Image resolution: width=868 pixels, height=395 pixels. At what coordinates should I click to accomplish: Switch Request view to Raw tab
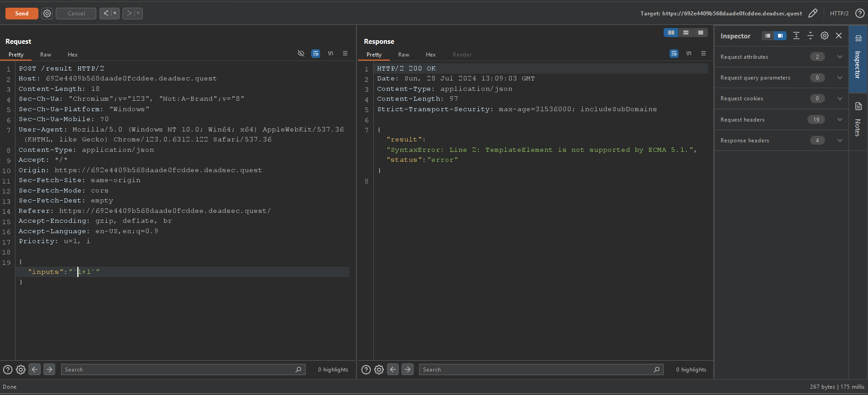tap(46, 55)
